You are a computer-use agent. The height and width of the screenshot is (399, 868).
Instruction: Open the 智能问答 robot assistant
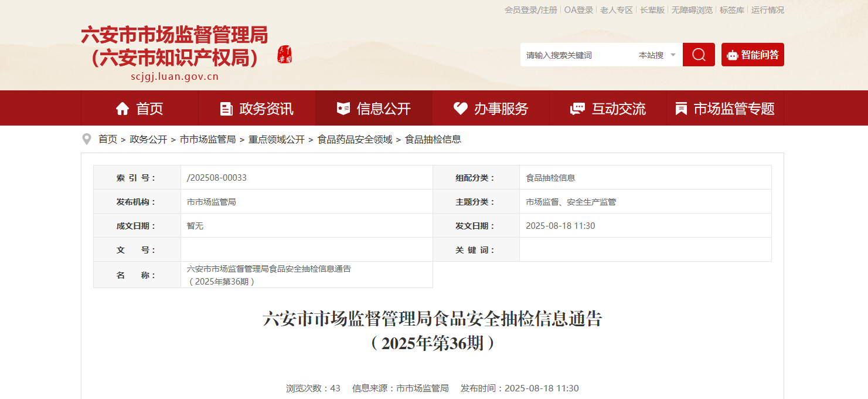753,55
